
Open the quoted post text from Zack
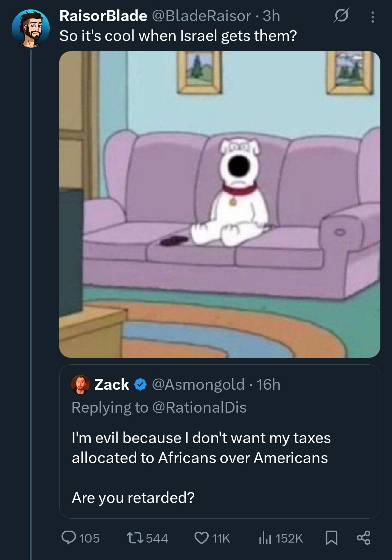point(201,448)
